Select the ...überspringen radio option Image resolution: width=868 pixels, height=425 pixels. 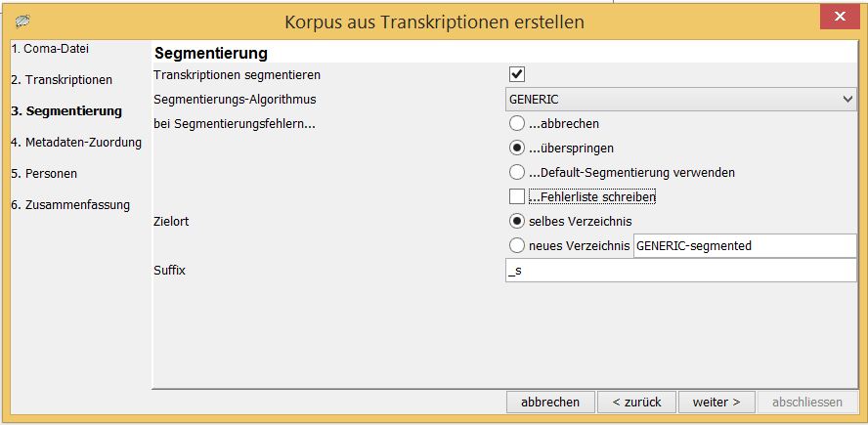(517, 149)
